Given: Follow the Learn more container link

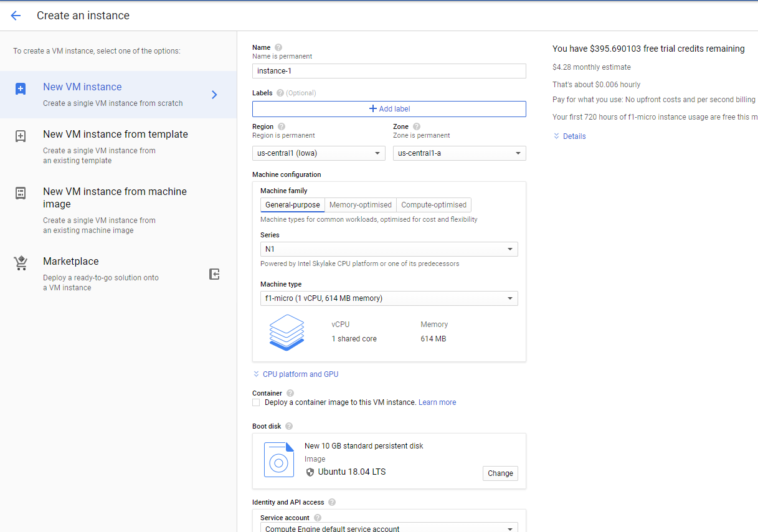Looking at the screenshot, I should [437, 402].
